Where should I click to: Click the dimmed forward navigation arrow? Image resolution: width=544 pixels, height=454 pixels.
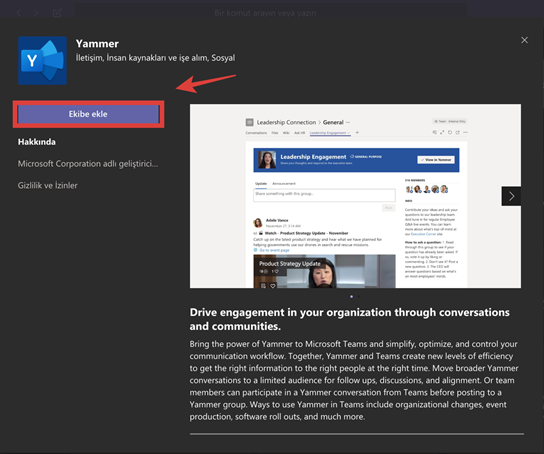pos(36,13)
